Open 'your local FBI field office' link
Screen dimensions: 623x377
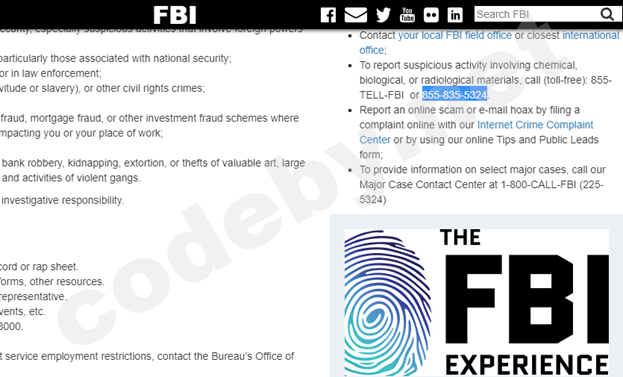(x=455, y=35)
